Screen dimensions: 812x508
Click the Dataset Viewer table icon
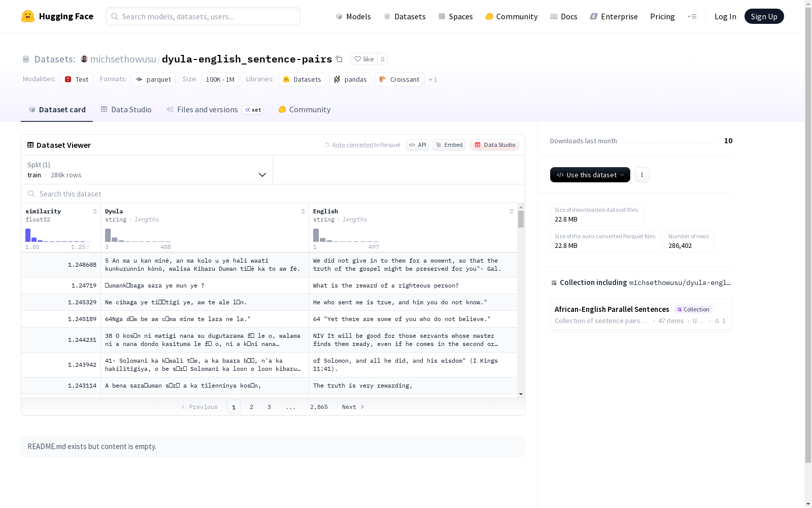30,145
